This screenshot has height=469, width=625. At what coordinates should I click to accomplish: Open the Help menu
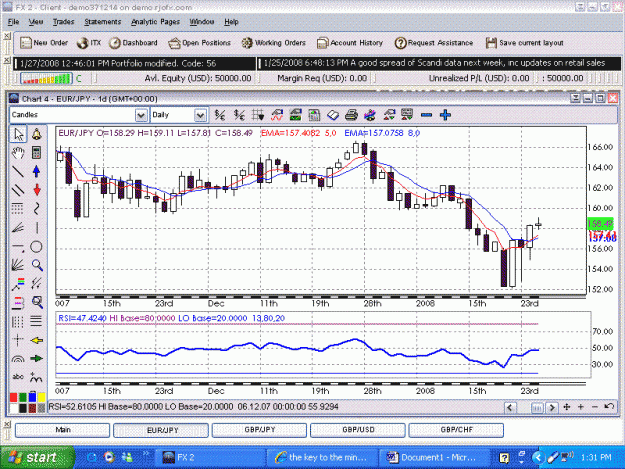click(231, 22)
